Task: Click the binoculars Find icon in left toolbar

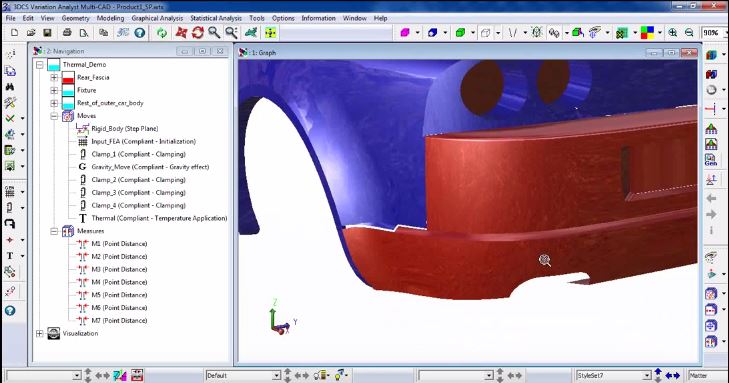Action: 10,87
